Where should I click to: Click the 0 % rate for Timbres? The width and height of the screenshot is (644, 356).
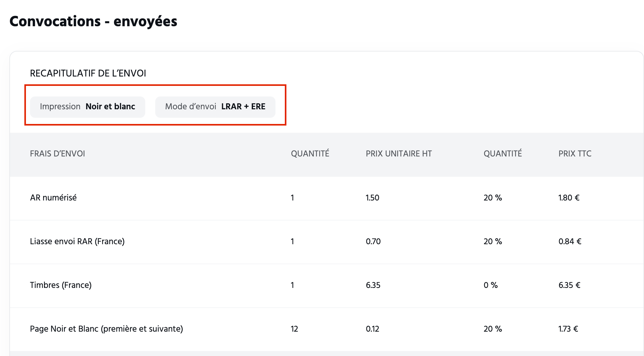pos(491,285)
